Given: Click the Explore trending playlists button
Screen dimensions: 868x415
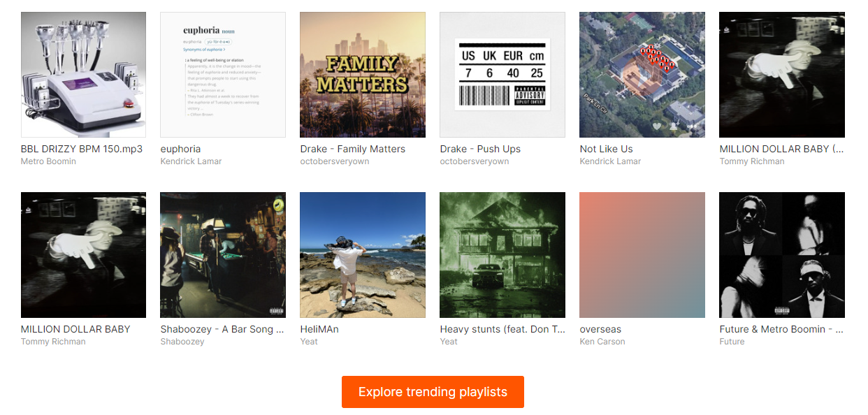Looking at the screenshot, I should tap(433, 392).
